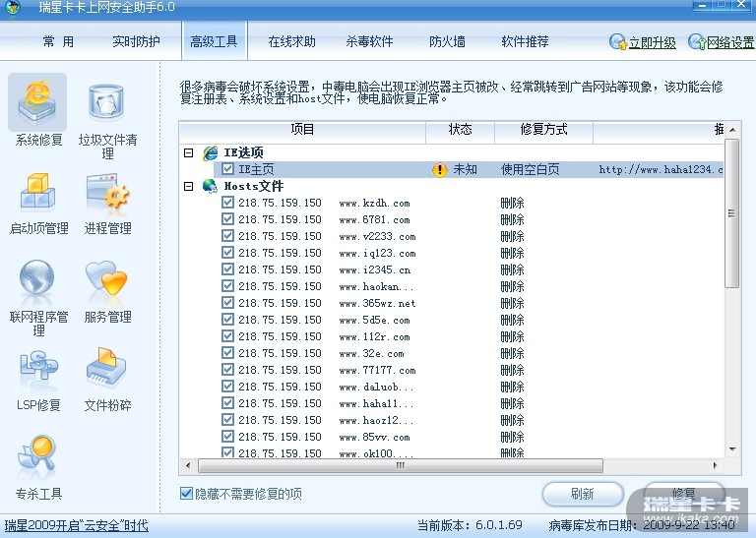This screenshot has width=756, height=538.
Task: Uncheck the www.365wz.net hosts entry checkbox
Action: [x=227, y=303]
